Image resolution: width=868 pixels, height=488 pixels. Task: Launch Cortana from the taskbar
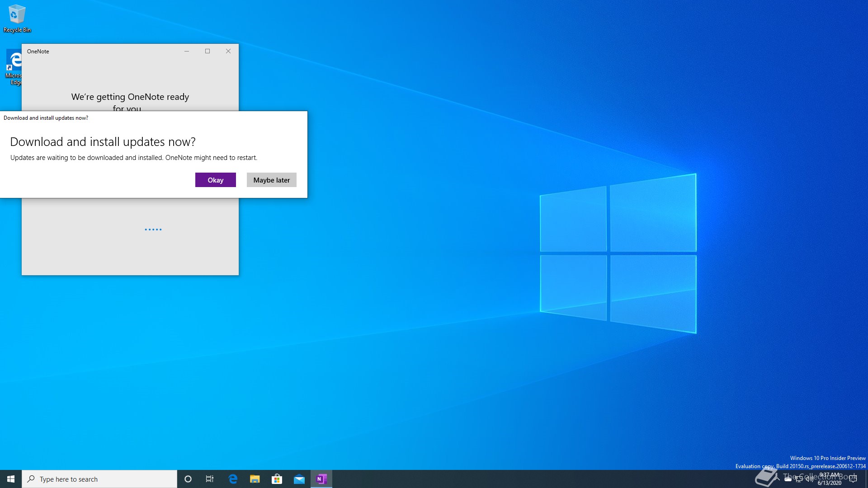coord(188,479)
